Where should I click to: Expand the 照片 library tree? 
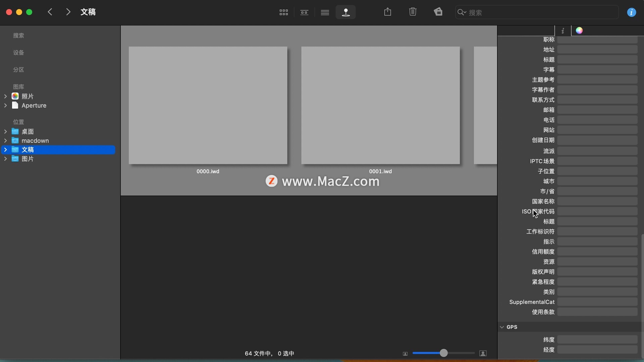5,96
